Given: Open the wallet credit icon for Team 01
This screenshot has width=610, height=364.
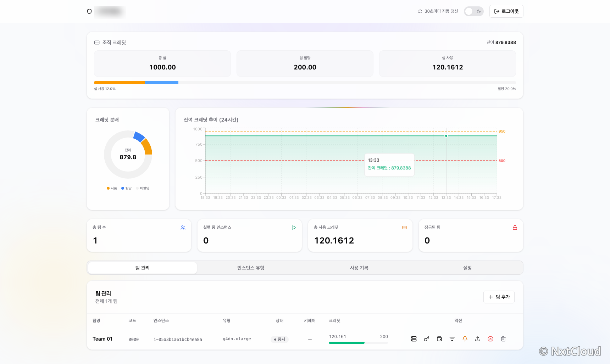Looking at the screenshot, I should pyautogui.click(x=439, y=339).
